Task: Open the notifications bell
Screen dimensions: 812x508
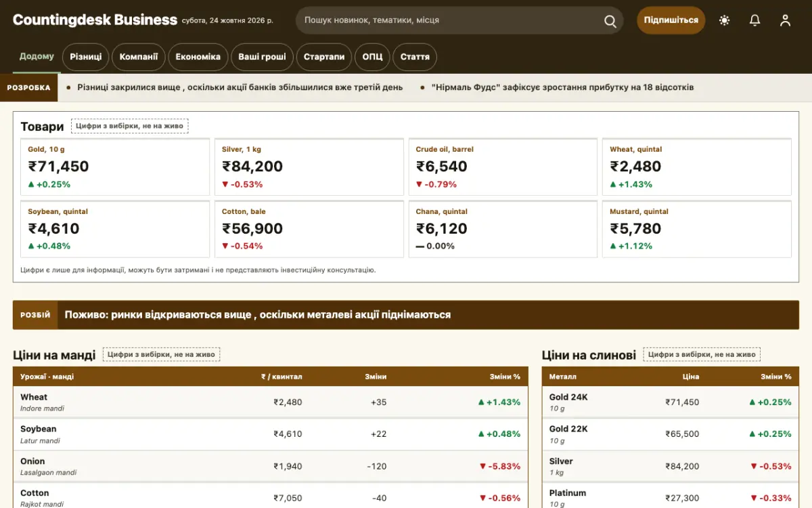Action: click(755, 20)
